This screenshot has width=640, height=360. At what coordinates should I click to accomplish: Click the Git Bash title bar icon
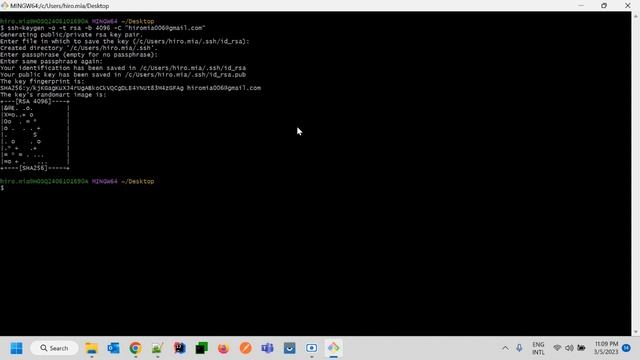click(x=4, y=6)
